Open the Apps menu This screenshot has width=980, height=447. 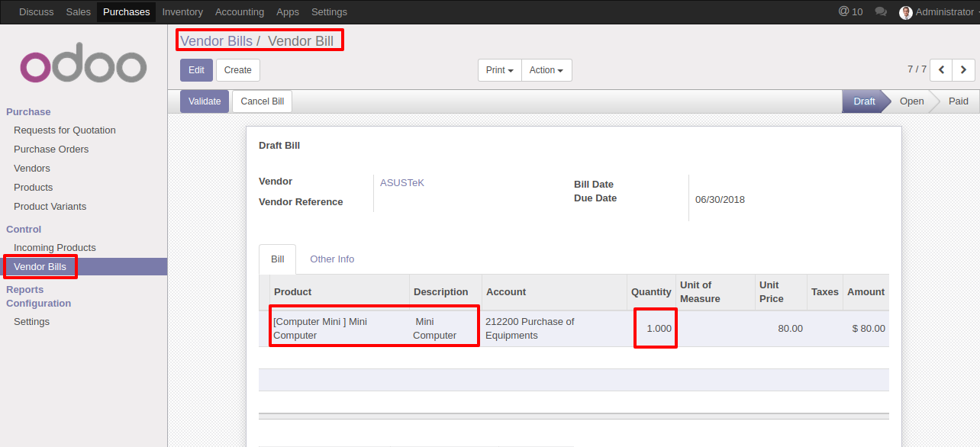click(288, 11)
